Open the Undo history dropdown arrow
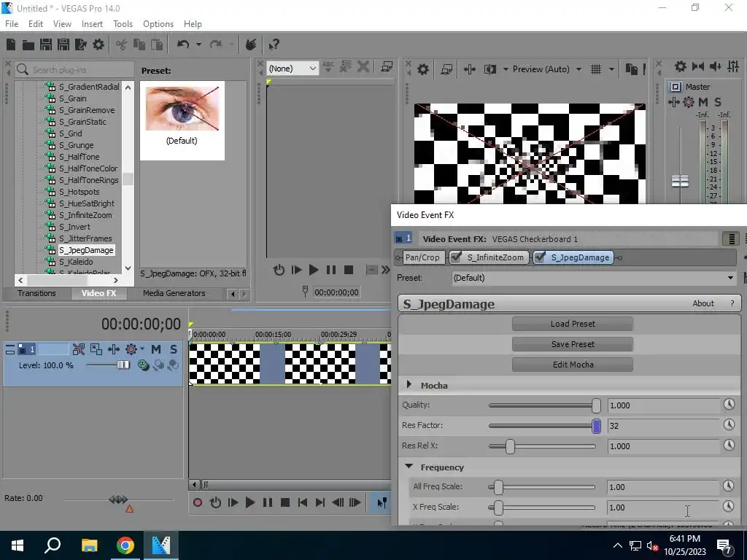 coord(198,44)
